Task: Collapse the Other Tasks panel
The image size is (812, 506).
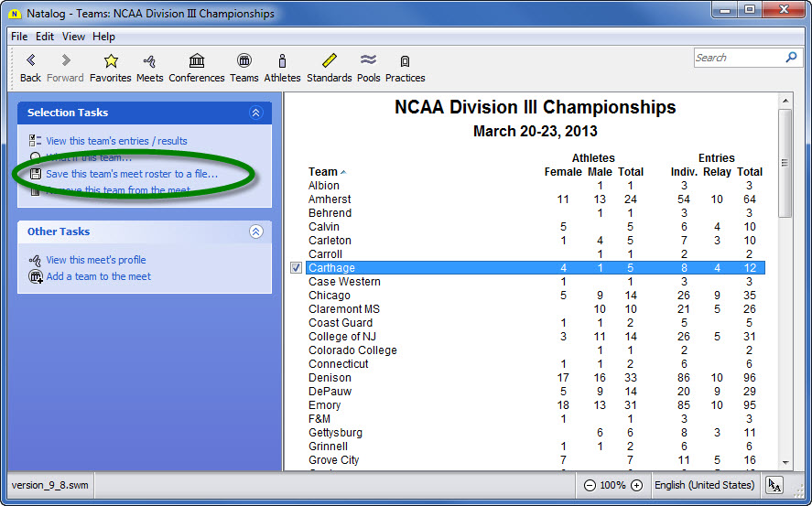Action: [x=255, y=231]
